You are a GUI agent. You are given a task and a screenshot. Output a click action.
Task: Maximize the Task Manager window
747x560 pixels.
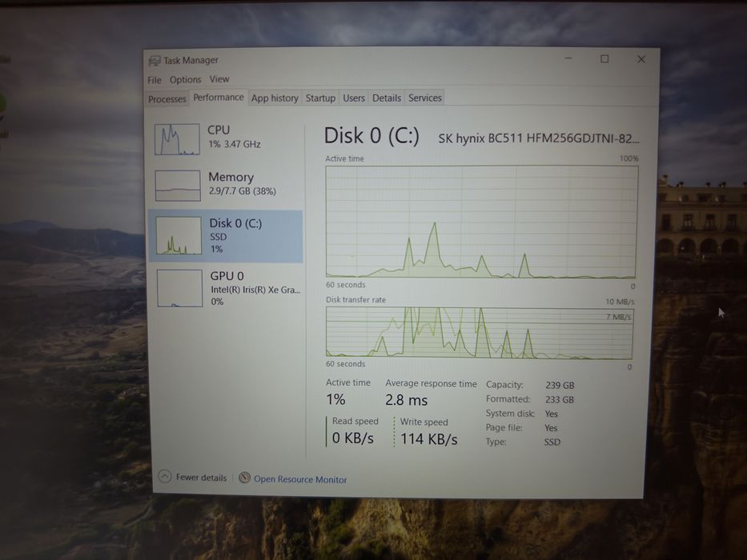[604, 58]
